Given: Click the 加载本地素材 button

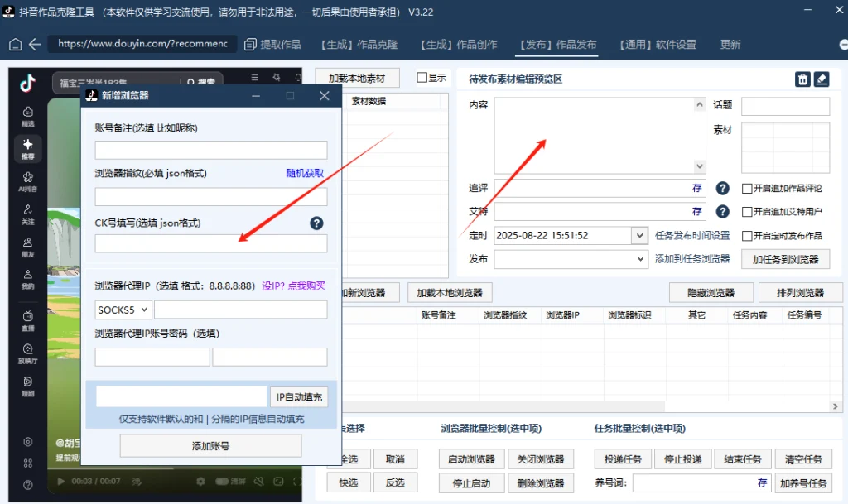Looking at the screenshot, I should click(x=357, y=79).
